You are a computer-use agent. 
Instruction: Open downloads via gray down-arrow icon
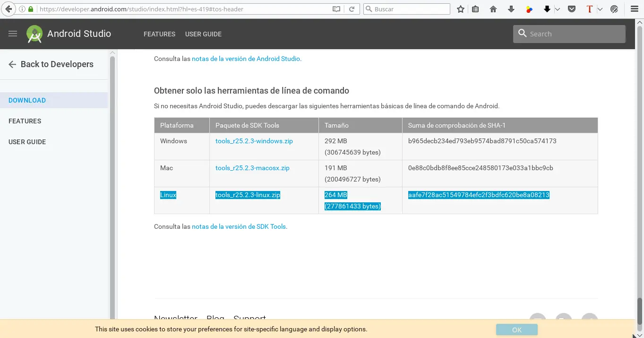click(511, 9)
